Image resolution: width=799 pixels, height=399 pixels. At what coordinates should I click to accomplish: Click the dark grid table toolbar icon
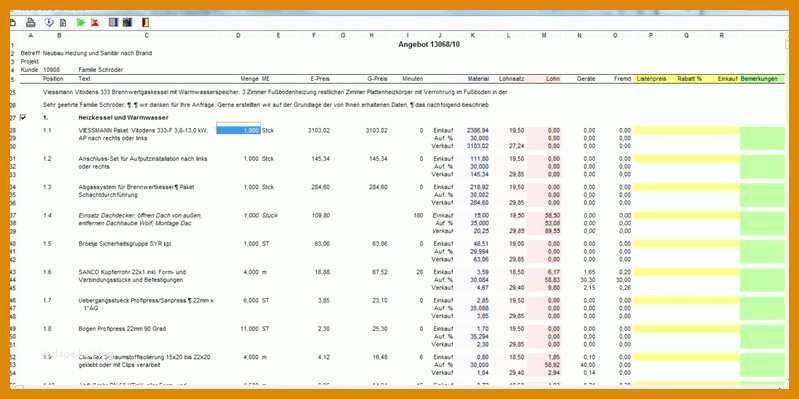[127, 22]
